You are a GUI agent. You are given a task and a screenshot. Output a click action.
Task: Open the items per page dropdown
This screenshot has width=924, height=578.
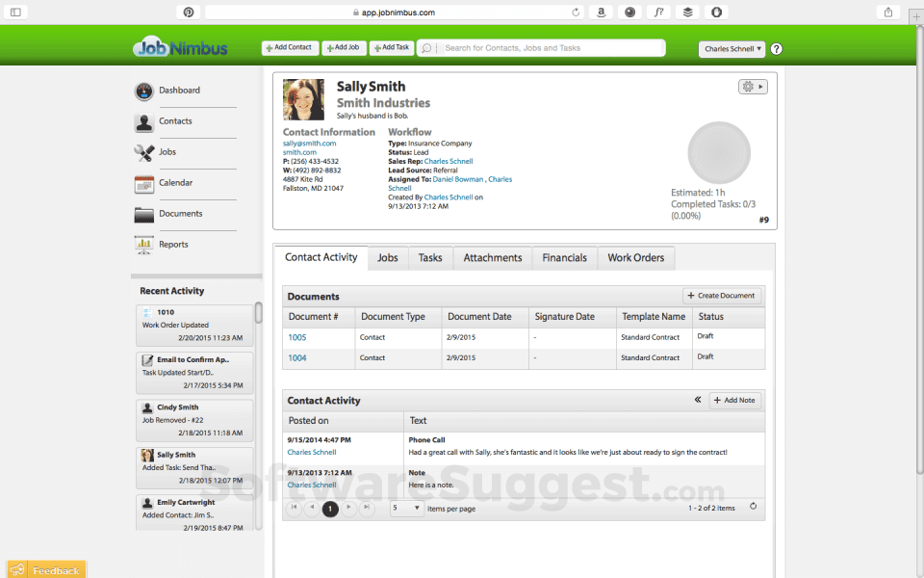click(x=407, y=508)
